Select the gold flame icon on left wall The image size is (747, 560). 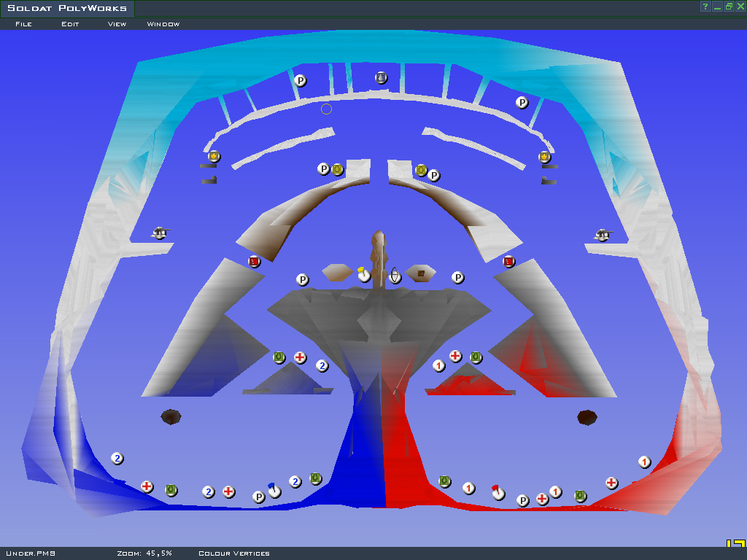point(214,156)
